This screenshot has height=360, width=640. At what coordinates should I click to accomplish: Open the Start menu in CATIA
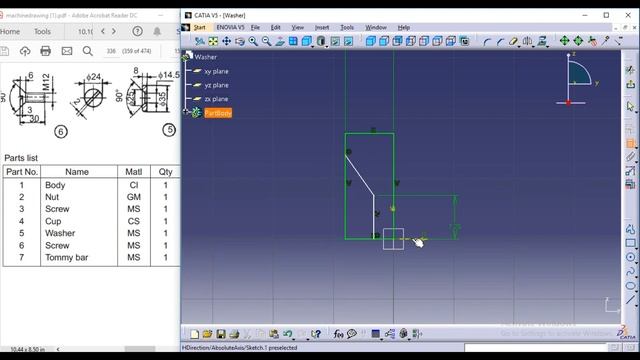coord(200,27)
